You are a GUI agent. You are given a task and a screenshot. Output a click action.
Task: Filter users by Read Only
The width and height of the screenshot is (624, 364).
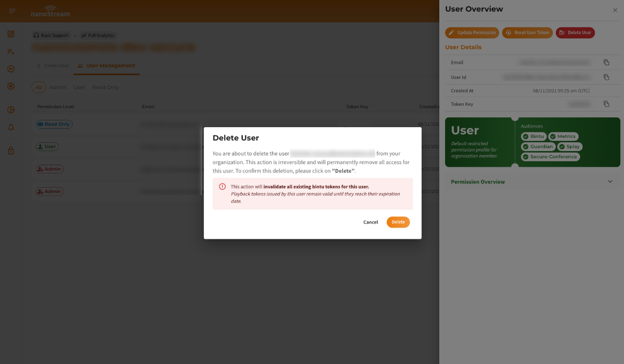106,87
